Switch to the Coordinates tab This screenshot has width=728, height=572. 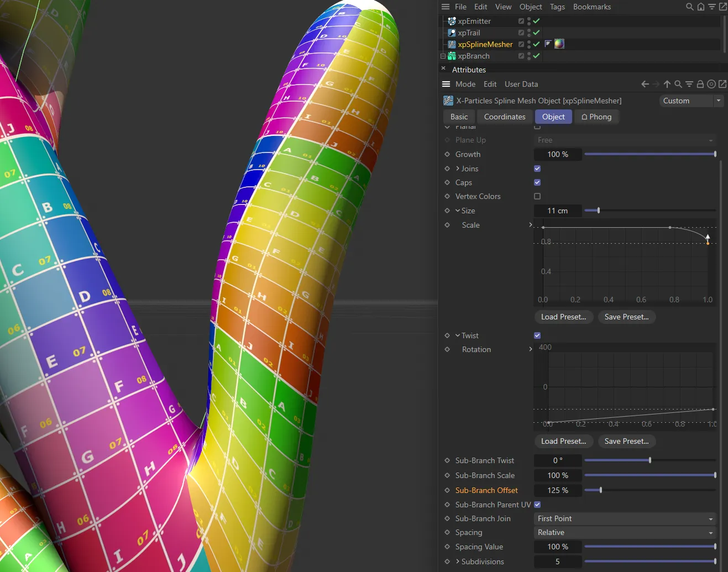504,117
